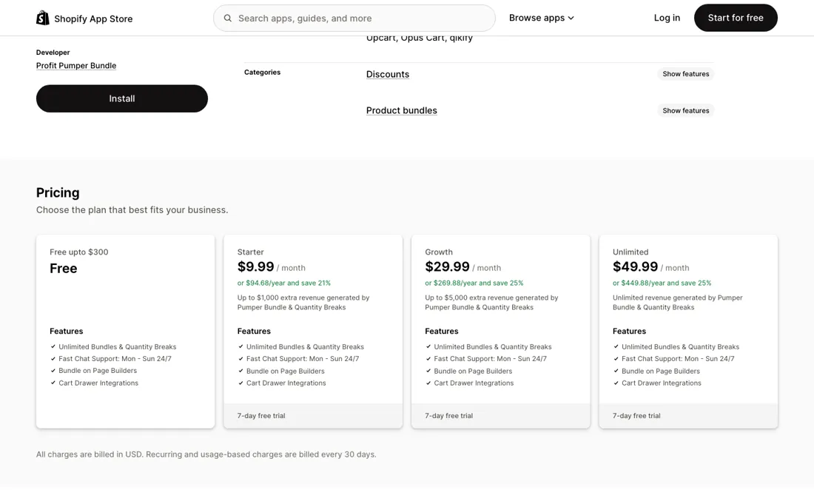
Task: Click the Free plan's Cart Drawer Integrations checkmark
Action: pyautogui.click(x=53, y=383)
